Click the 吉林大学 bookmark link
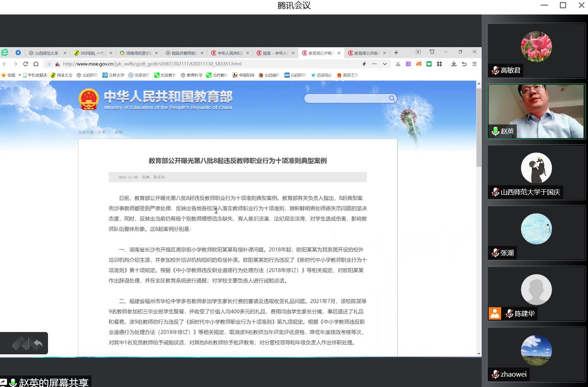588x387 pixels. pyautogui.click(x=114, y=75)
